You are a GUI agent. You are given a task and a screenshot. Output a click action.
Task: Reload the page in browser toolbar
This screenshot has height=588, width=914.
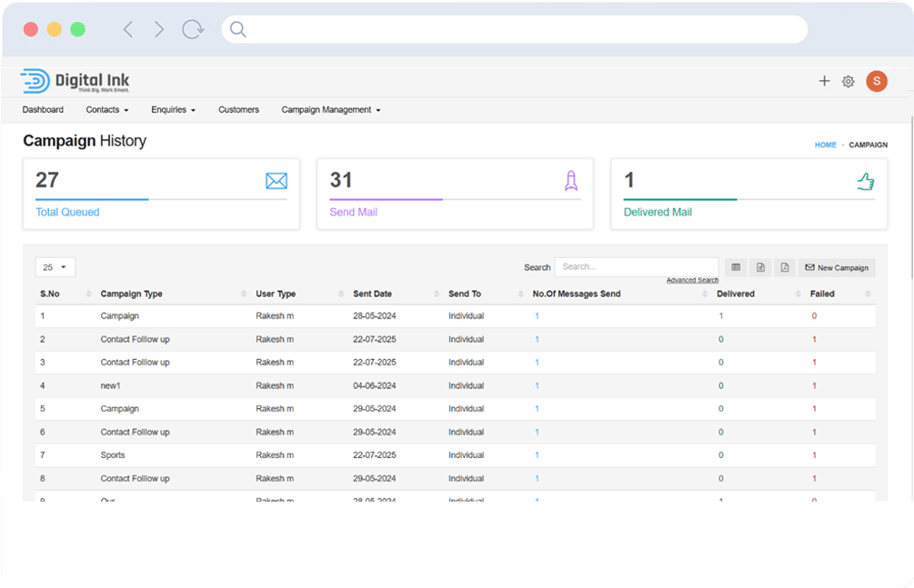(x=193, y=30)
